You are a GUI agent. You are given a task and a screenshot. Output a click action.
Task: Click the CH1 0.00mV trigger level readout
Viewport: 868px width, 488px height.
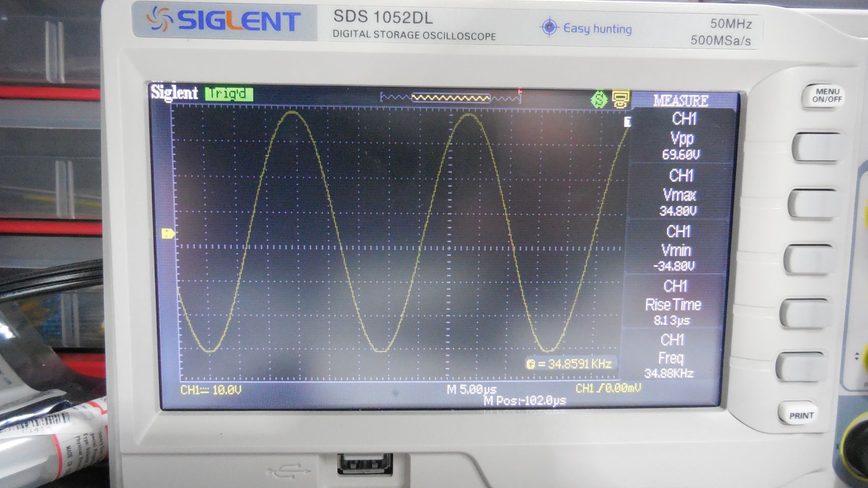(608, 388)
